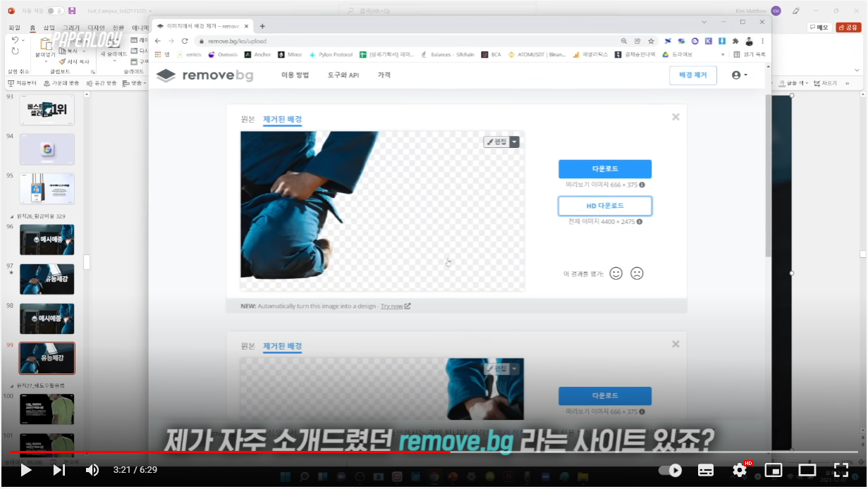Image resolution: width=868 pixels, height=489 pixels.
Task: Open 읽기 목록 reading list
Action: click(x=750, y=54)
